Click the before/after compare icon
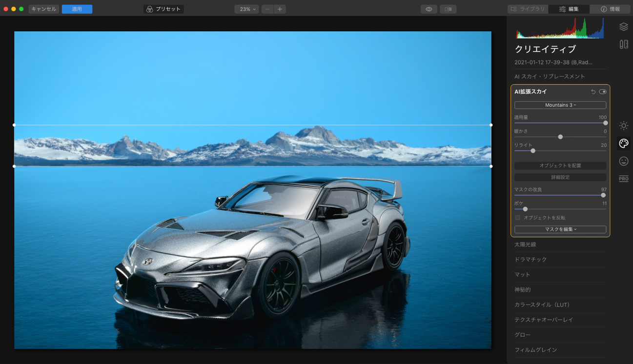The height and width of the screenshot is (364, 633). pos(448,9)
